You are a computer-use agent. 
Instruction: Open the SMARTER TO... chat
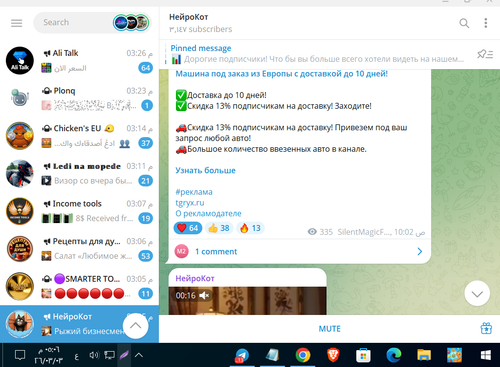(79, 286)
